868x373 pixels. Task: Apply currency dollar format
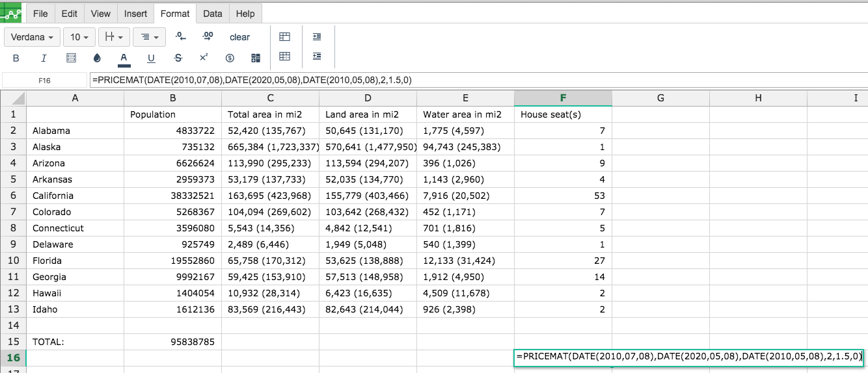tap(230, 58)
